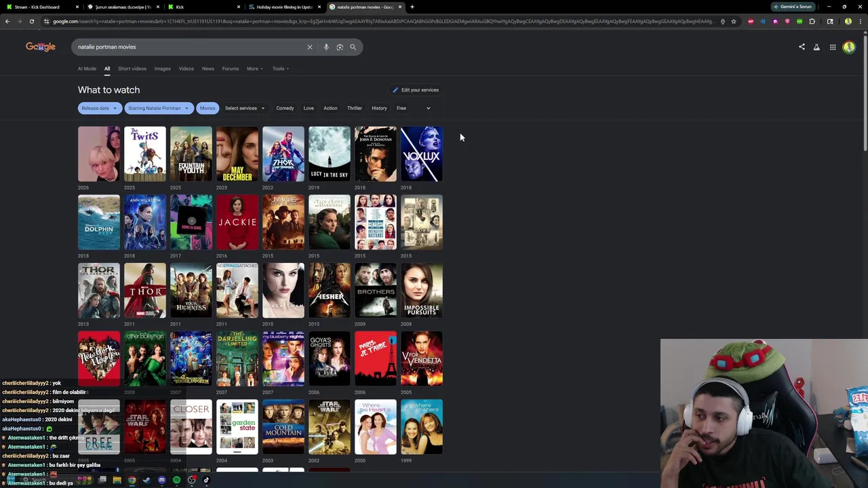Click the share icon near Google apps
The image size is (868, 488).
click(x=802, y=47)
